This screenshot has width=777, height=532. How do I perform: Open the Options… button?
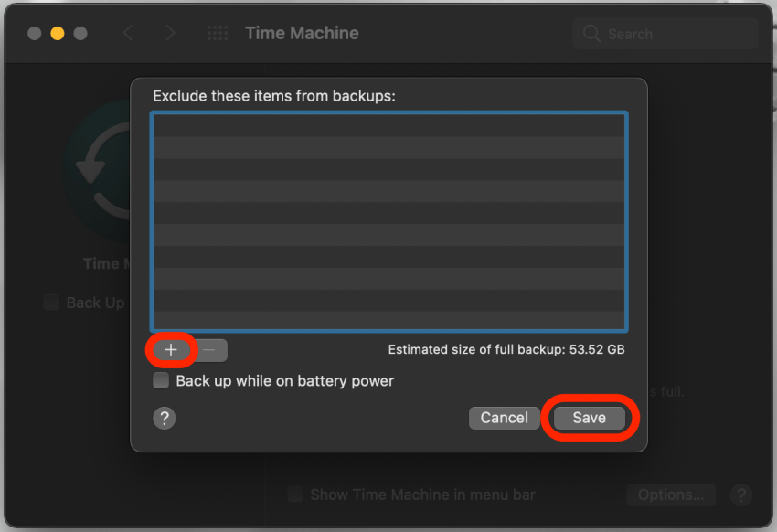671,495
